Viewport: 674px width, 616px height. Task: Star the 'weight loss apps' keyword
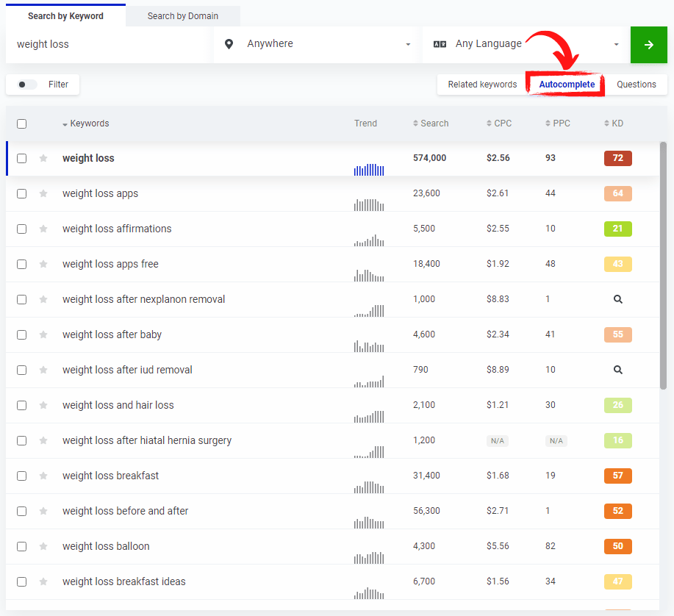(x=43, y=193)
